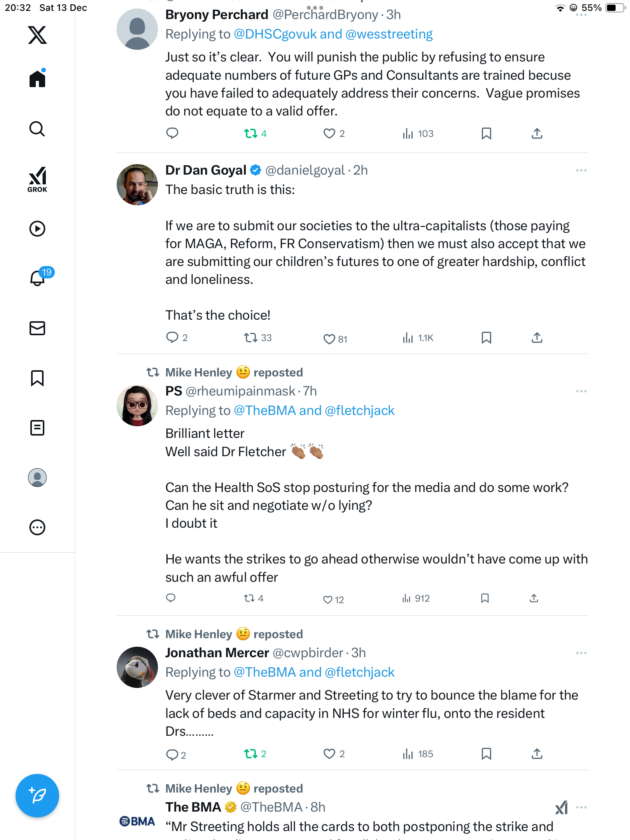
Task: Open the Video play tab in the sidebar
Action: (x=37, y=229)
